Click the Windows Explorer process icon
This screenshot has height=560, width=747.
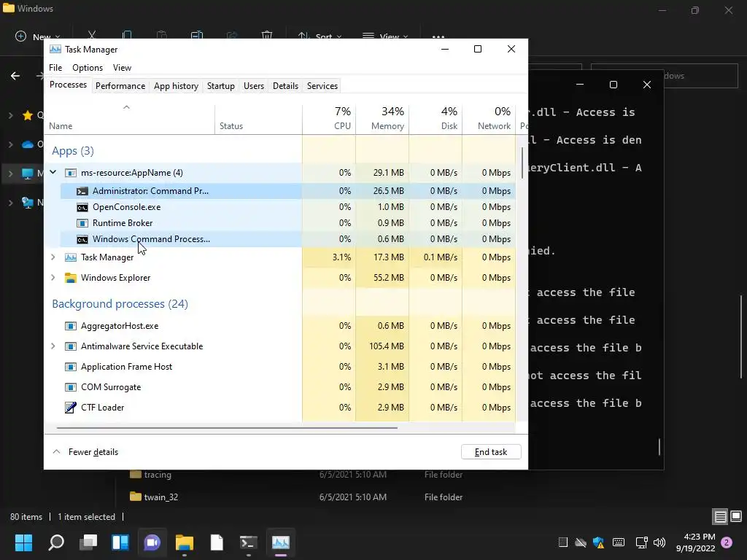click(x=71, y=278)
